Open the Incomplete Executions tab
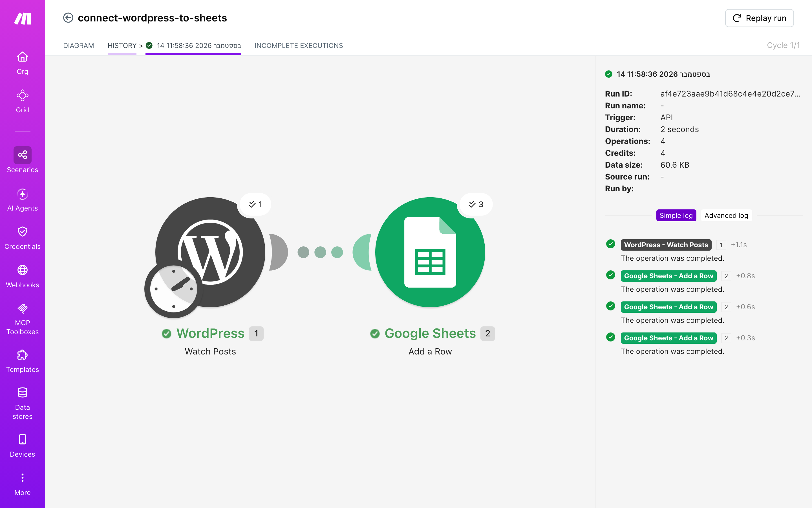Viewport: 812px width, 508px height. (x=299, y=46)
